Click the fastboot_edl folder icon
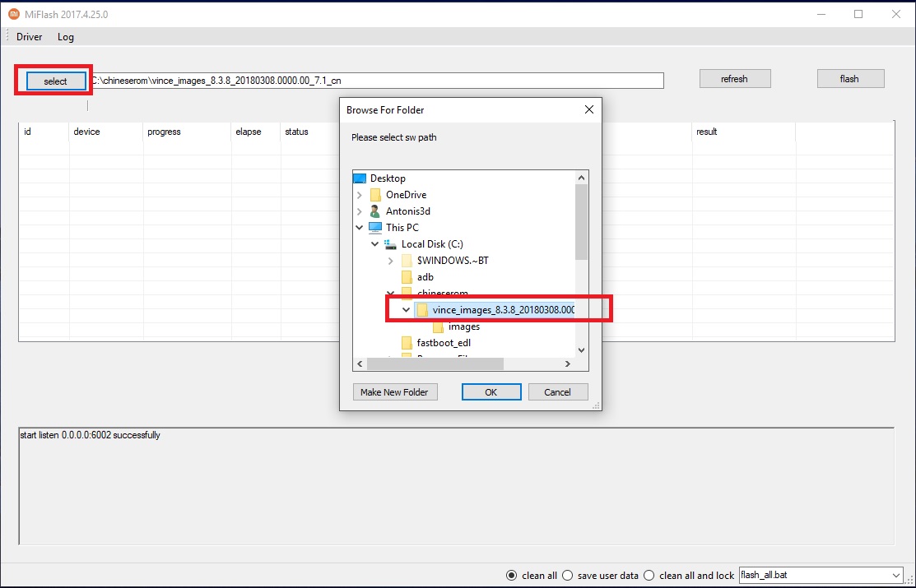The height and width of the screenshot is (588, 916). pyautogui.click(x=407, y=343)
